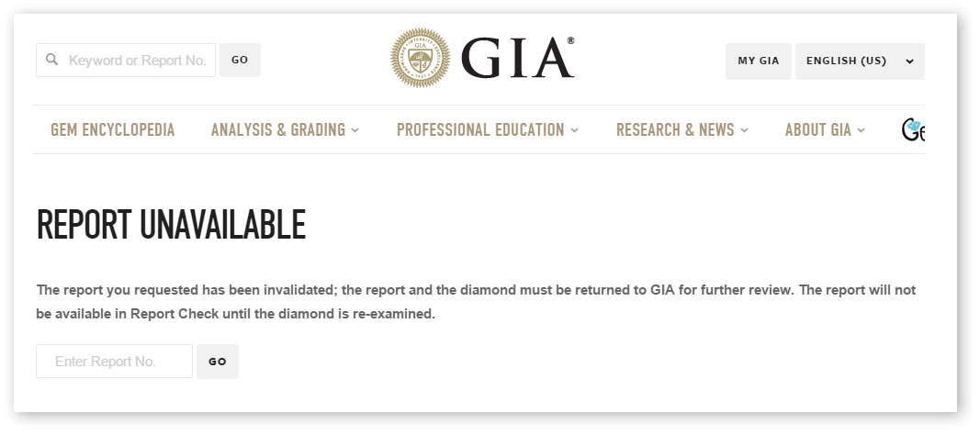
Task: Open the GemKids diamond logo link
Action: click(913, 129)
